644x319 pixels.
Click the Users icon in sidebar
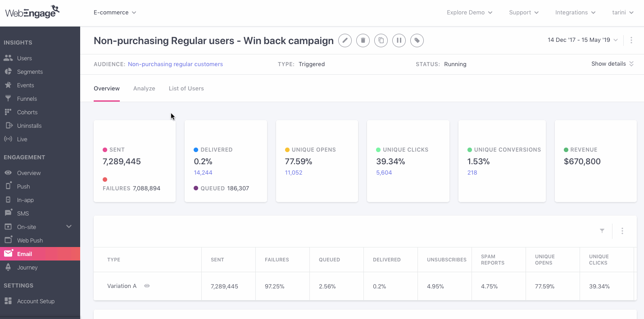(x=8, y=58)
